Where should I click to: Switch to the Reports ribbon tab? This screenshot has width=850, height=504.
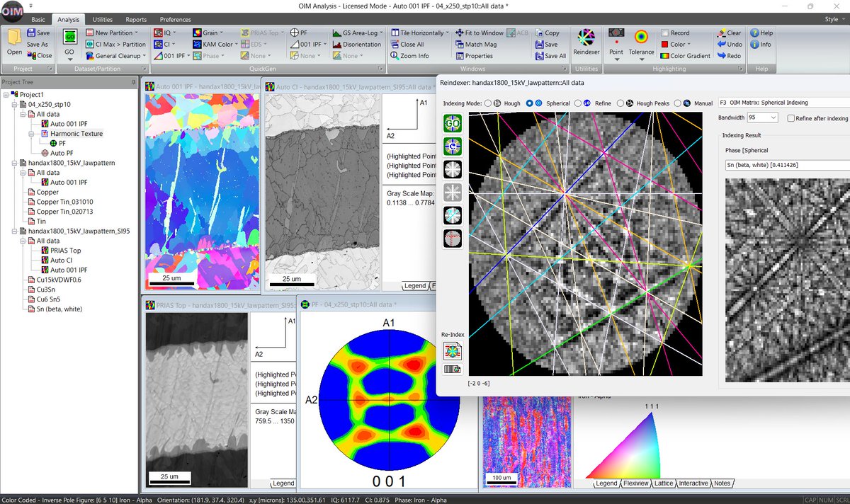coord(136,19)
